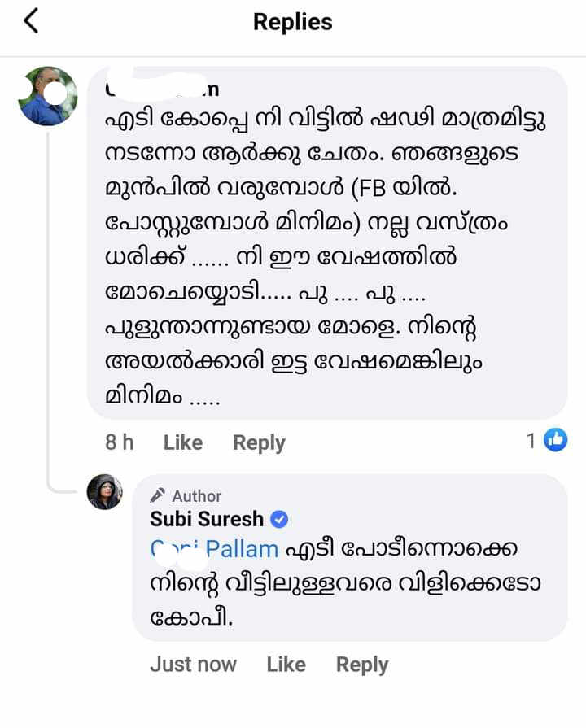Click the "Author" label

(197, 495)
